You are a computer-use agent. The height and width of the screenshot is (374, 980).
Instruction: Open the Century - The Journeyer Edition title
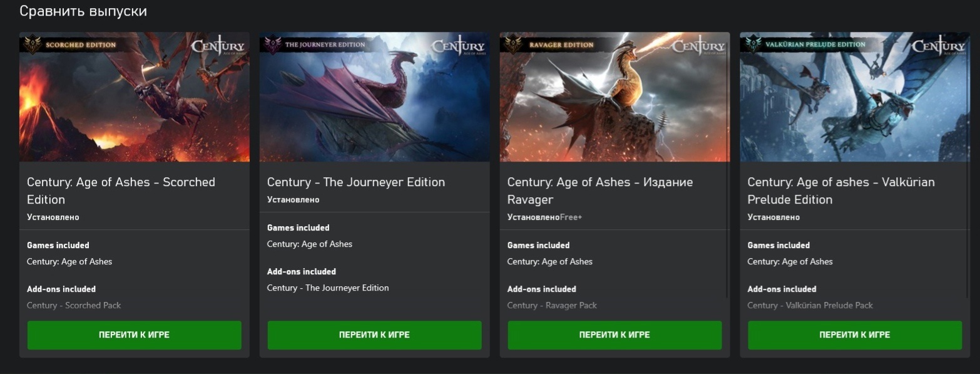click(x=356, y=182)
